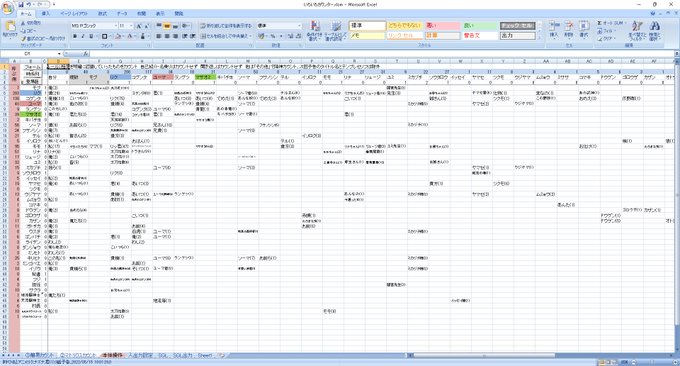Screen dimensions: 680x366
Task: Click the Format cells icon
Action: 584,25
